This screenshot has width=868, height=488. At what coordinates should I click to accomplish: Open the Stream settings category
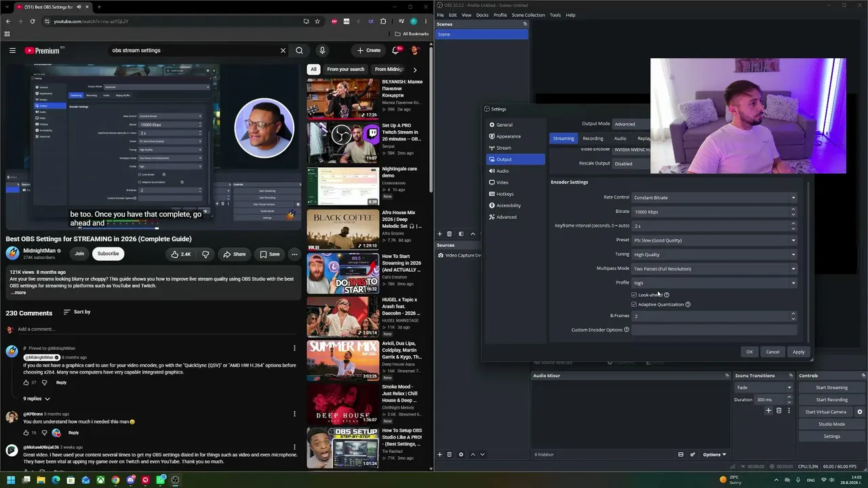(x=515, y=148)
